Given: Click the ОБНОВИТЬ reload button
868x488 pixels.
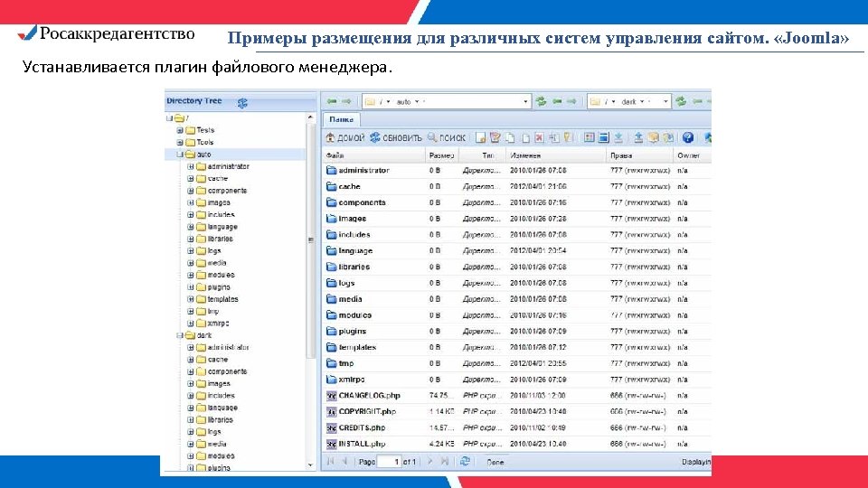Looking at the screenshot, I should point(396,137).
